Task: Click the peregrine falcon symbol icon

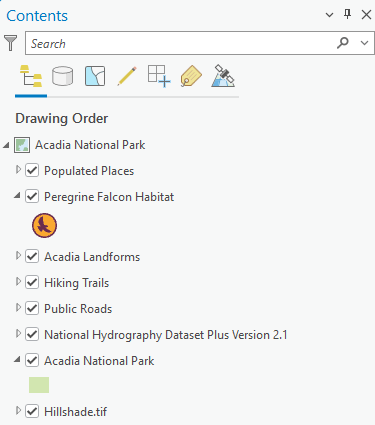Action: coord(44,225)
